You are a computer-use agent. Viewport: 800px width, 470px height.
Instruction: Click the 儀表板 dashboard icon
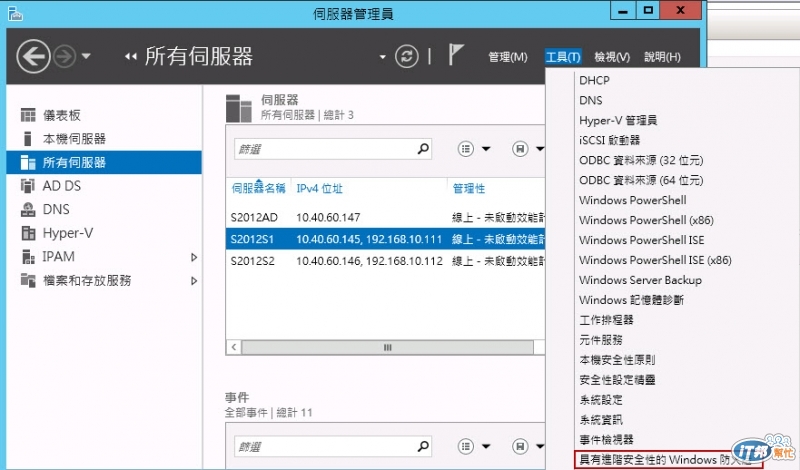(28, 115)
